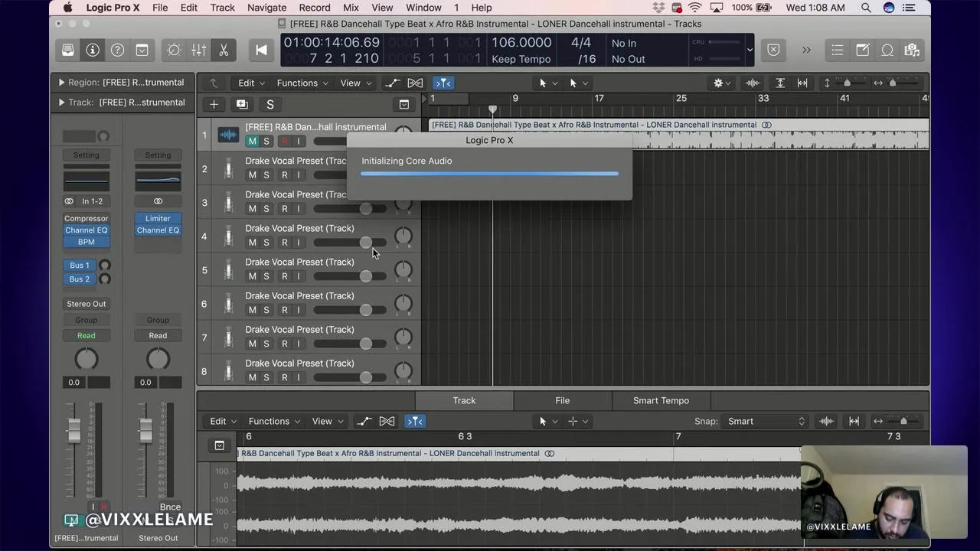Screen dimensions: 980x551
Task: Click track 8 volume slider
Action: click(350, 377)
